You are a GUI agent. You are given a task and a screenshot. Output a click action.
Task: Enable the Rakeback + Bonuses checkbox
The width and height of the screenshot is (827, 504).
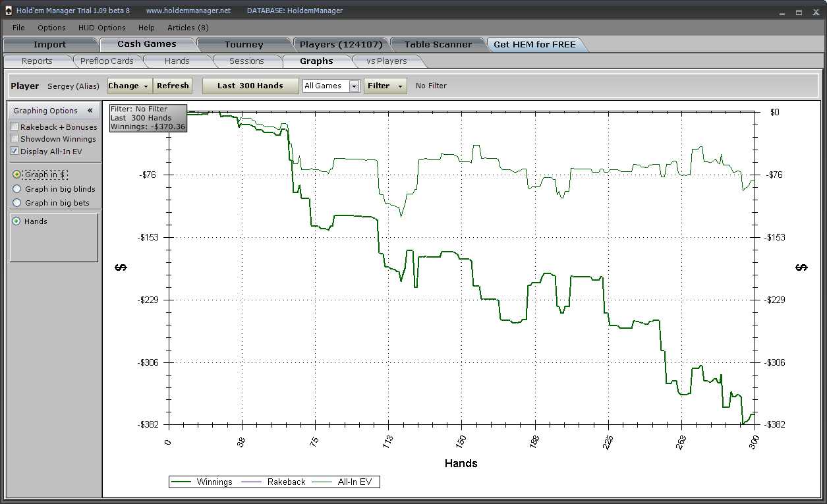[x=14, y=126]
